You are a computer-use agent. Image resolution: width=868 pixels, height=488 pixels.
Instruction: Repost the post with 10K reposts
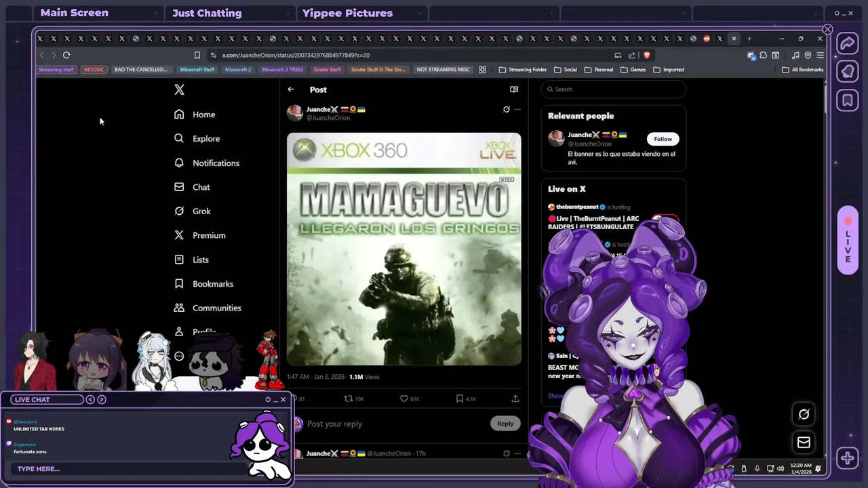355,399
